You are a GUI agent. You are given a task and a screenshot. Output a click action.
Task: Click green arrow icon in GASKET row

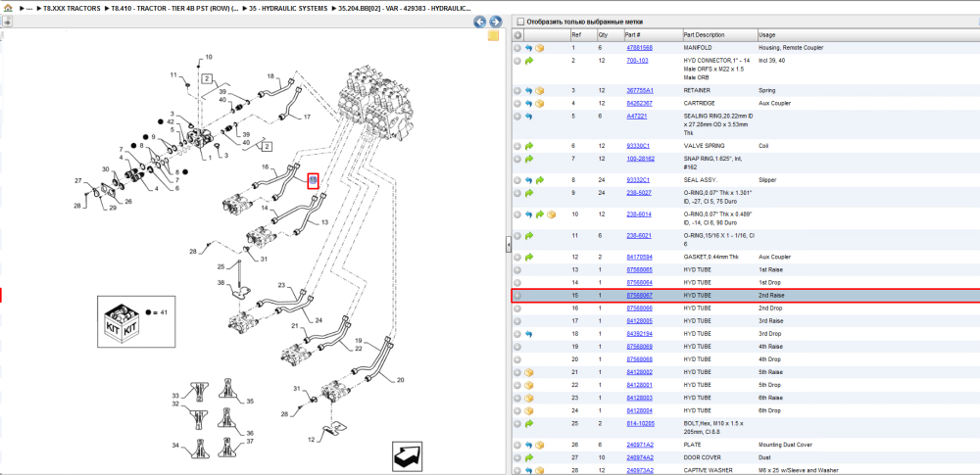tap(529, 257)
